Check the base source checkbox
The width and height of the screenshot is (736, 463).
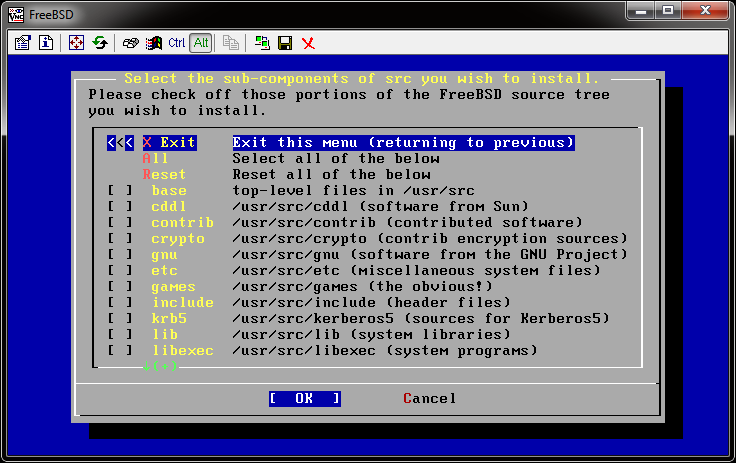point(120,191)
